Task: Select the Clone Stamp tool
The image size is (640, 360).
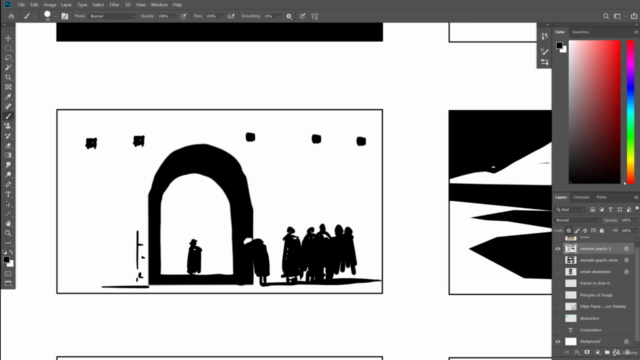Action: click(x=8, y=126)
